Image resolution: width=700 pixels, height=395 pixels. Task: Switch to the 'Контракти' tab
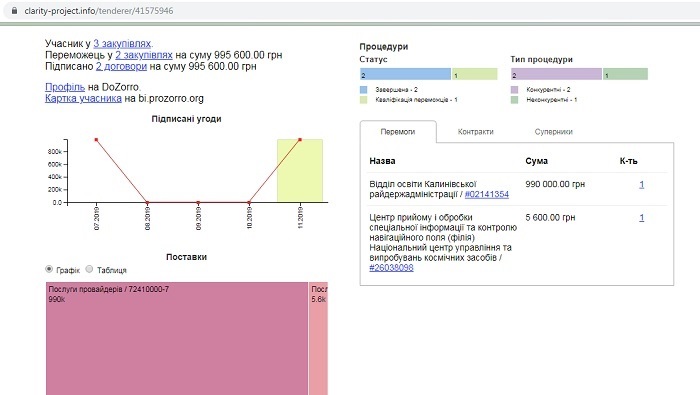coord(475,132)
